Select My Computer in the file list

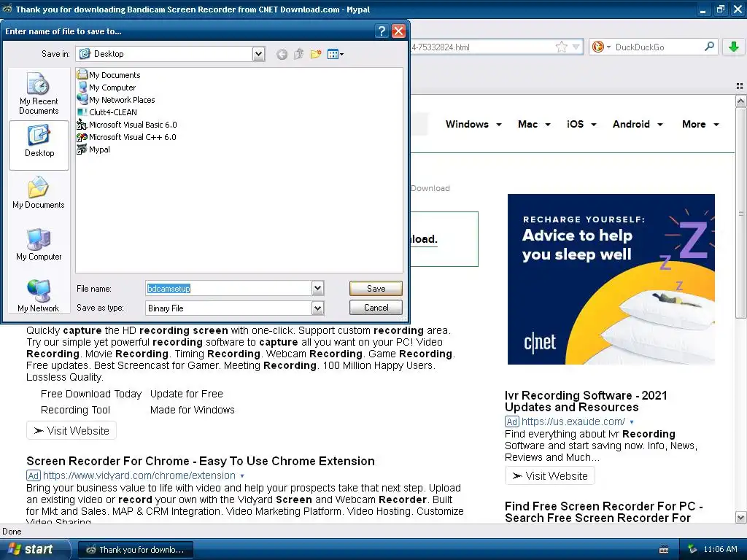point(107,87)
